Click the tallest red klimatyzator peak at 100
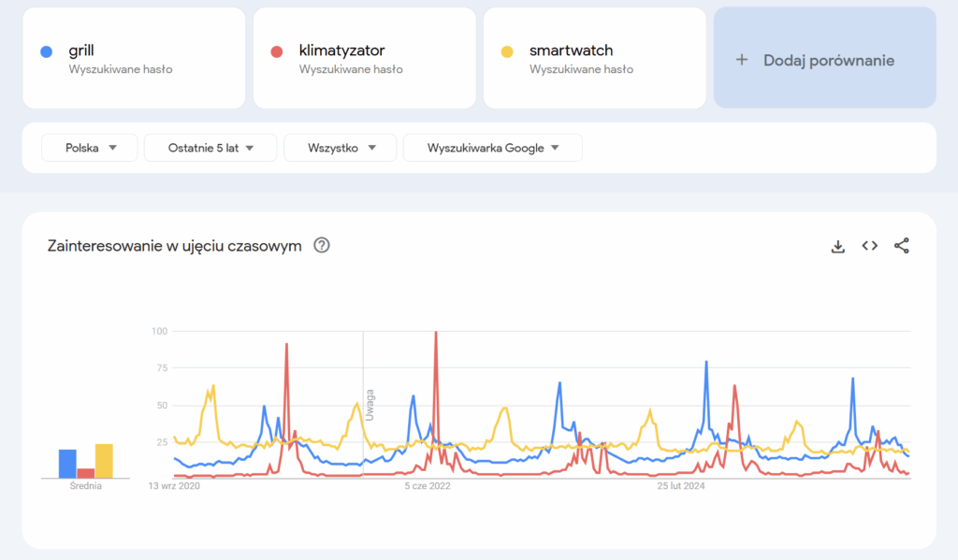958x560 pixels. (x=436, y=334)
